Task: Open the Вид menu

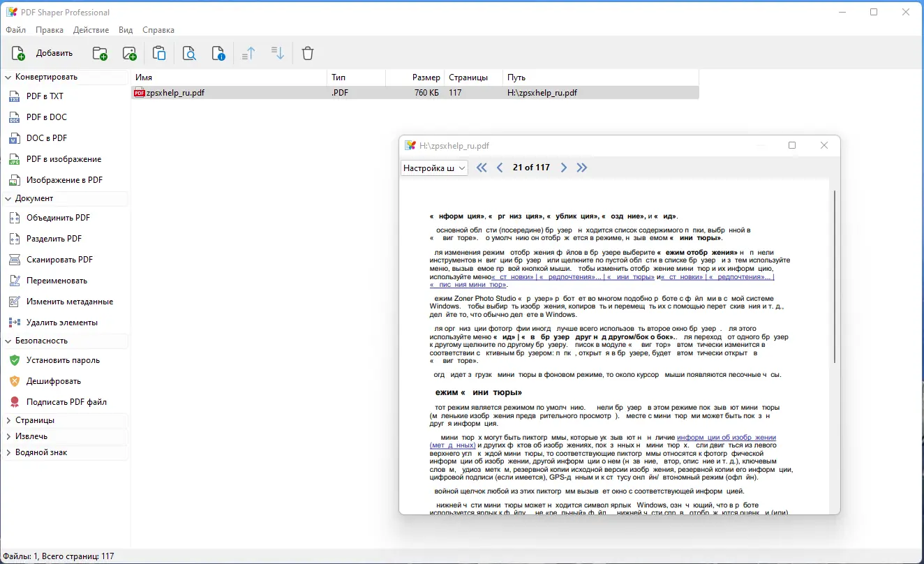Action: [x=126, y=30]
